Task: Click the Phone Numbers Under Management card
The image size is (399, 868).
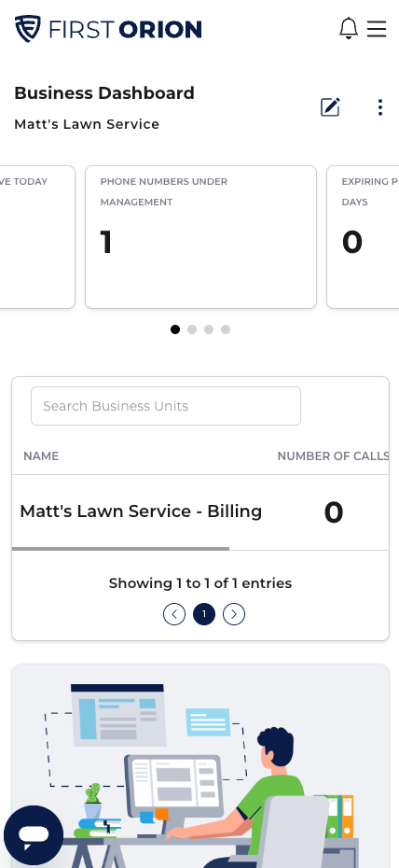Action: (200, 237)
